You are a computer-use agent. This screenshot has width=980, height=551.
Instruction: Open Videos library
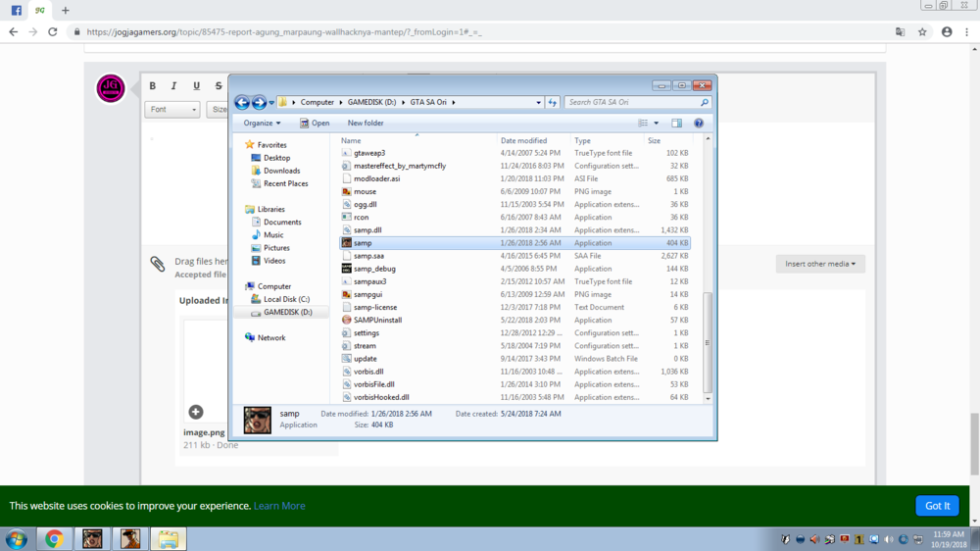pos(269,261)
